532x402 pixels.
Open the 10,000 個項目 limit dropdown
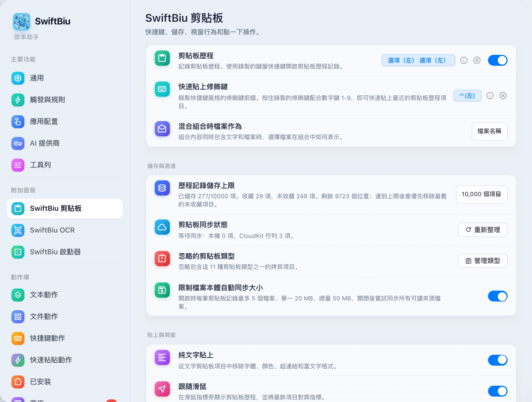tap(482, 194)
